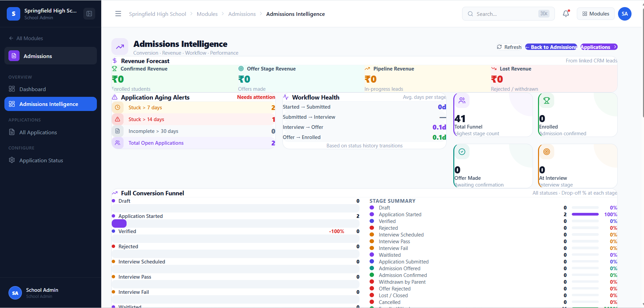Image resolution: width=644 pixels, height=308 pixels.
Task: Click the Springfield 'S' logo icon
Action: [x=14, y=14]
